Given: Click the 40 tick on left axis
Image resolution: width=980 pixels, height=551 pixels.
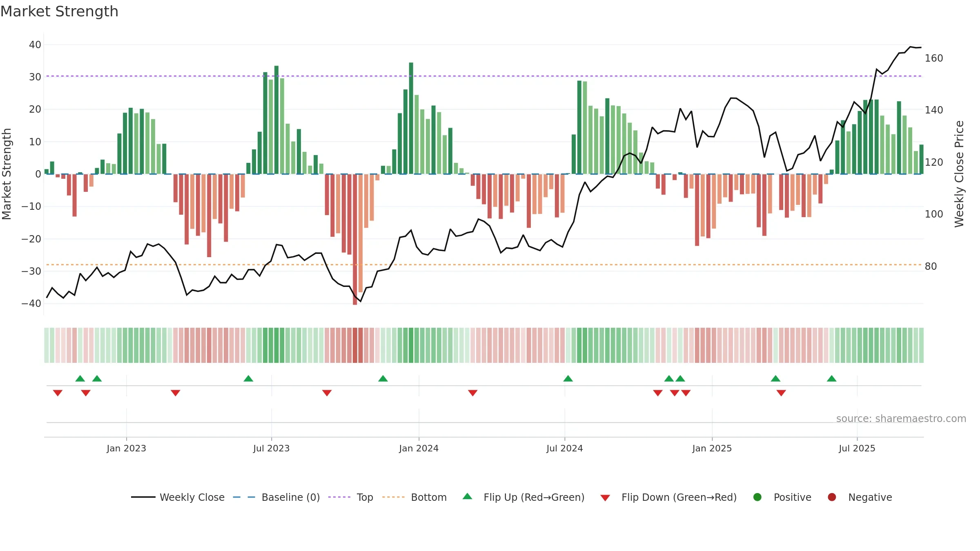Looking at the screenshot, I should (35, 44).
